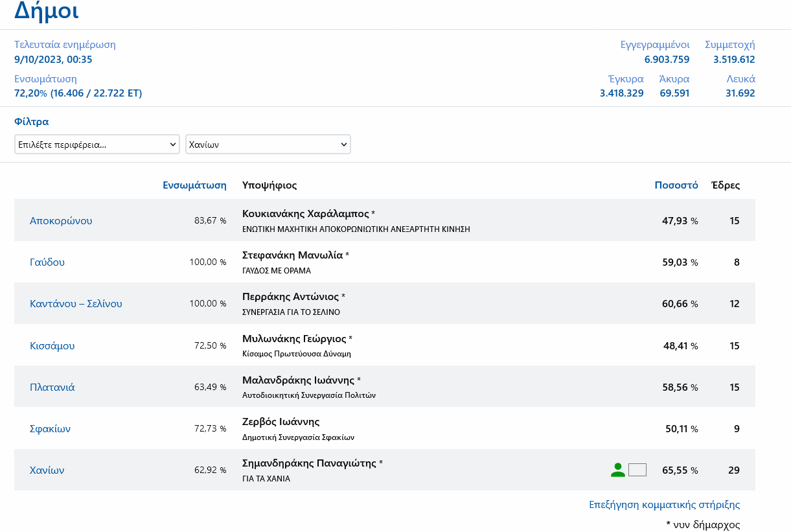
Task: Open Επεξήγηση κομματικής στήριξης link
Action: pyautogui.click(x=664, y=505)
